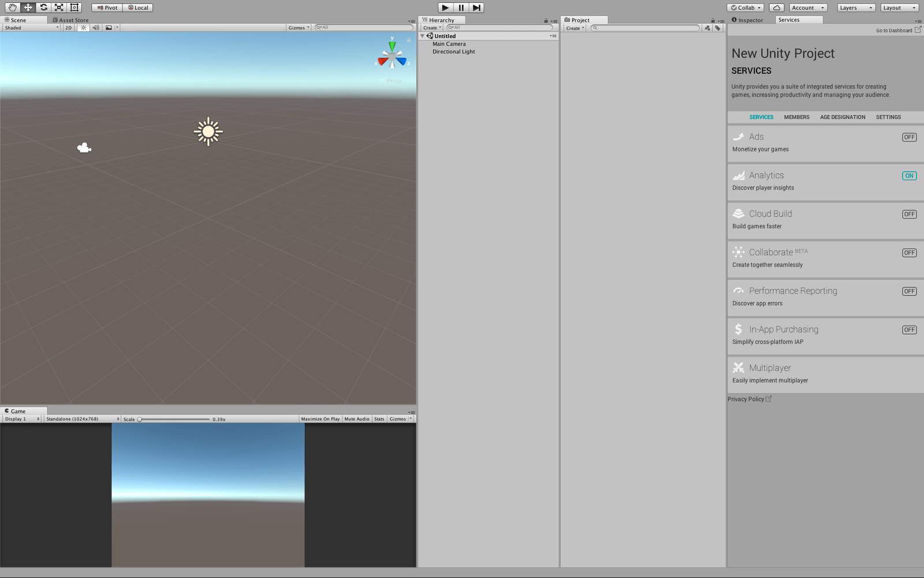This screenshot has height=578, width=924.
Task: Select the Rotate tool
Action: (43, 8)
